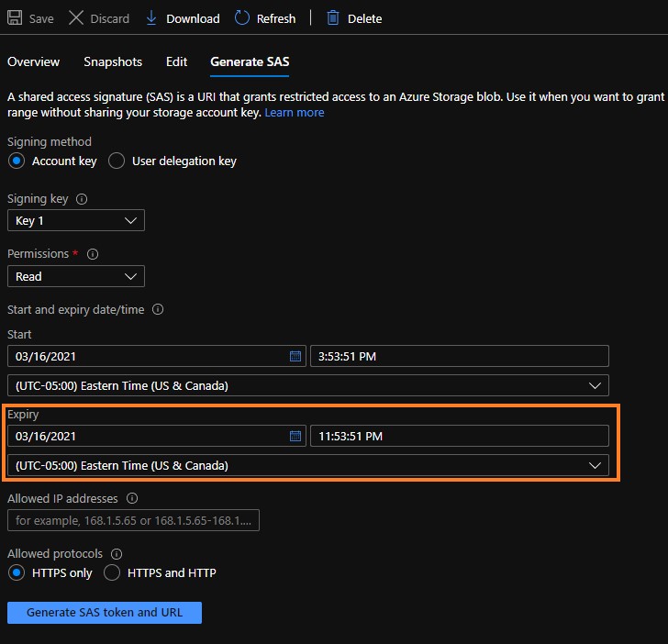The width and height of the screenshot is (668, 644).
Task: Click the Download label in toolbar
Action: click(193, 18)
